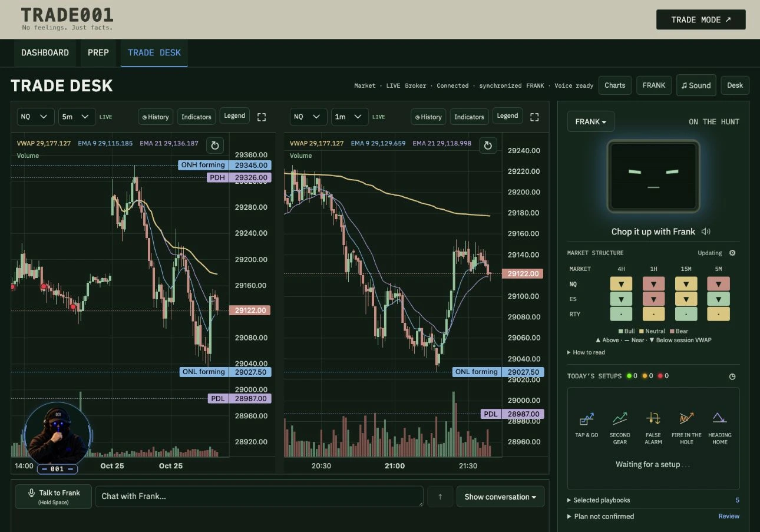Toggle Legend on the 5m chart
Screen dimensions: 760x532
click(x=234, y=116)
